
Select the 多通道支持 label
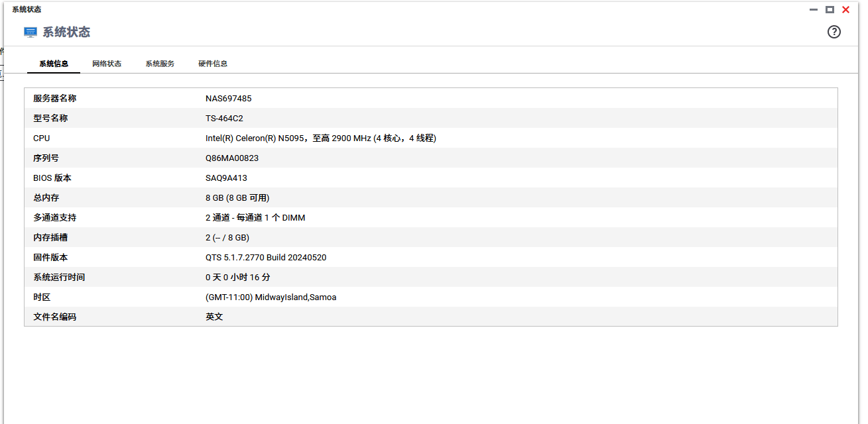[54, 217]
